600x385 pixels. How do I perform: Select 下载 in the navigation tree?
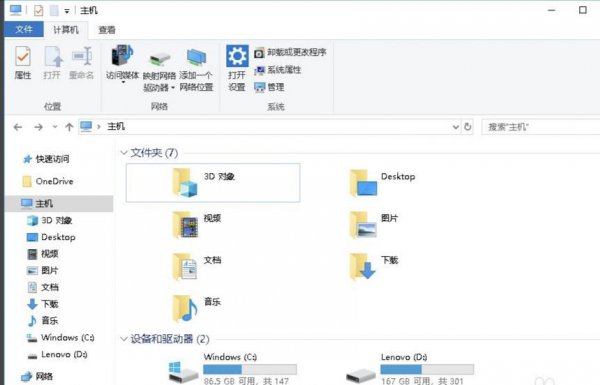[x=42, y=304]
